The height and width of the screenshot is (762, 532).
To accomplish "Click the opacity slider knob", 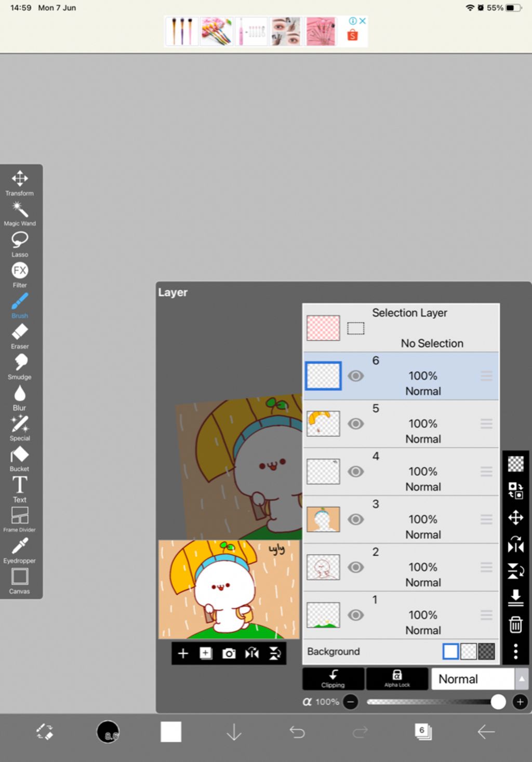I will pyautogui.click(x=498, y=702).
